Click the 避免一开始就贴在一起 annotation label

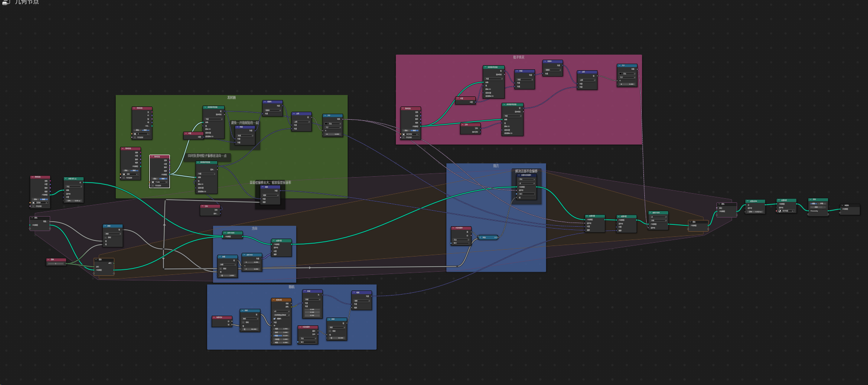click(x=245, y=123)
